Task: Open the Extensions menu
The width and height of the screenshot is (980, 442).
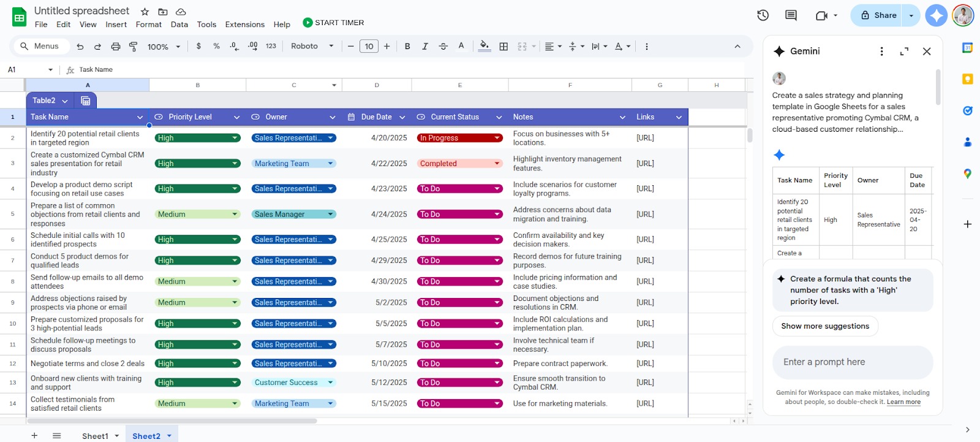Action: (244, 25)
